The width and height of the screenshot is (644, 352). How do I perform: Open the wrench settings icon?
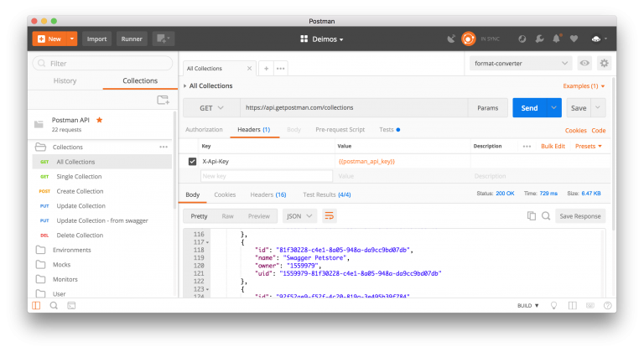point(540,39)
